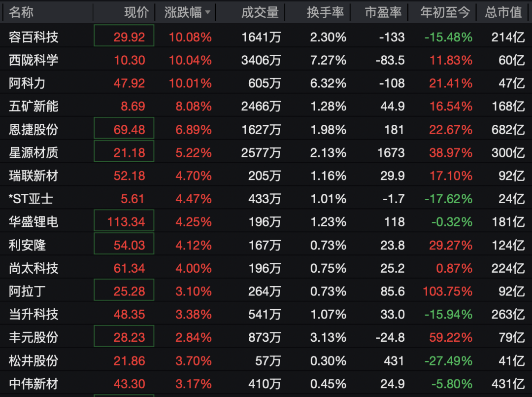
Task: Select boxed price 21.18
Action: [x=124, y=151]
